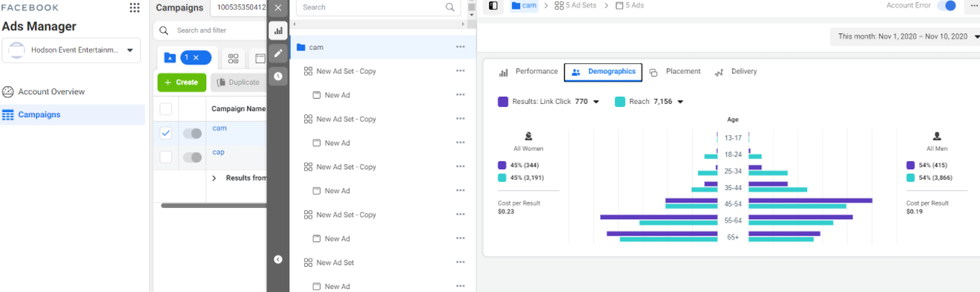Close the side panel with X icon
The height and width of the screenshot is (292, 980).
278,8
